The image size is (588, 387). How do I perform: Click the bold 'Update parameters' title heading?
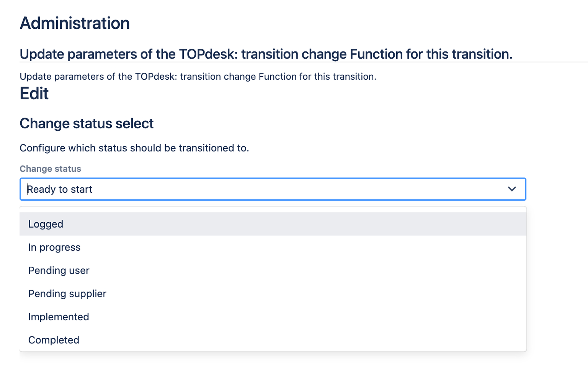tap(266, 54)
